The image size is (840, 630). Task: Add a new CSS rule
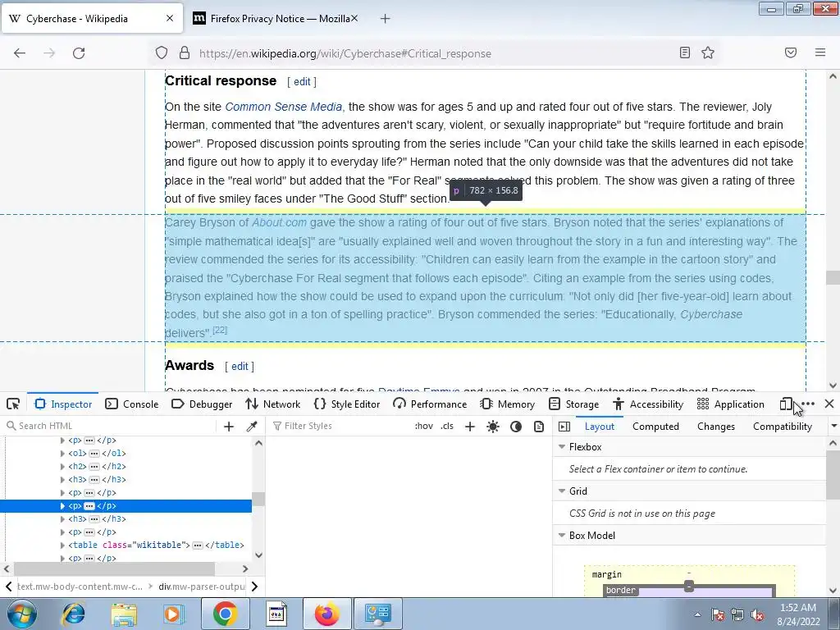point(470,427)
